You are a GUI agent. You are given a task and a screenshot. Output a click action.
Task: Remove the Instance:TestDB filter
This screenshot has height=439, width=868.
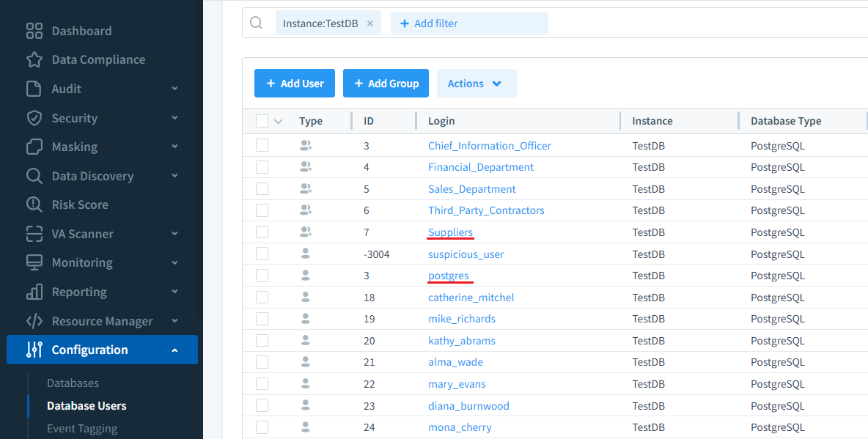tap(370, 23)
